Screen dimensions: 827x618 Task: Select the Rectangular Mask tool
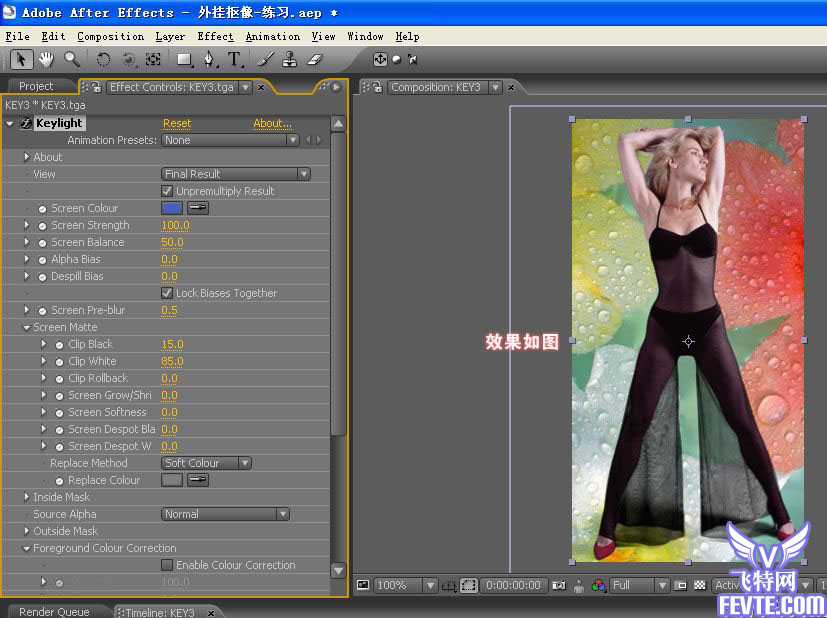click(184, 59)
